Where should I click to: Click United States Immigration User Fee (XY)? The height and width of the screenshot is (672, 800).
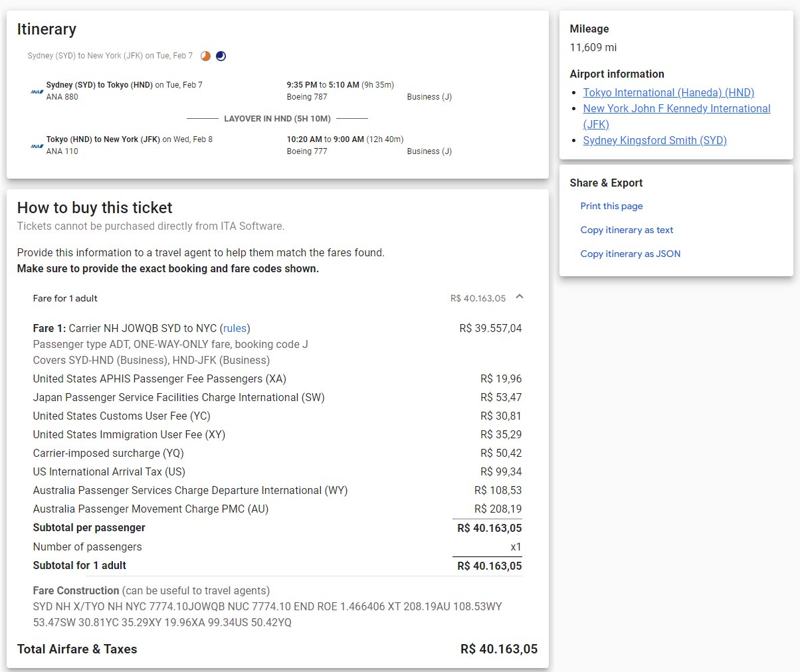tap(129, 434)
